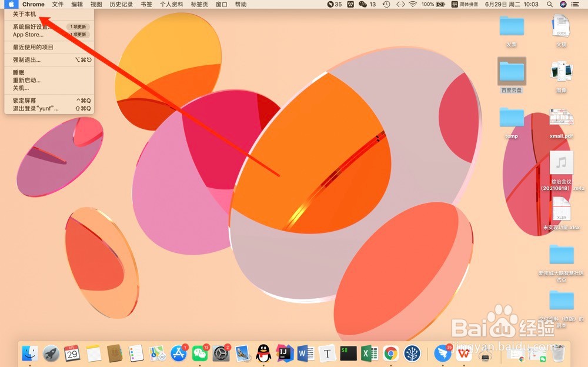
Task: Open WeChat with 13 badge in Dock
Action: tap(200, 353)
